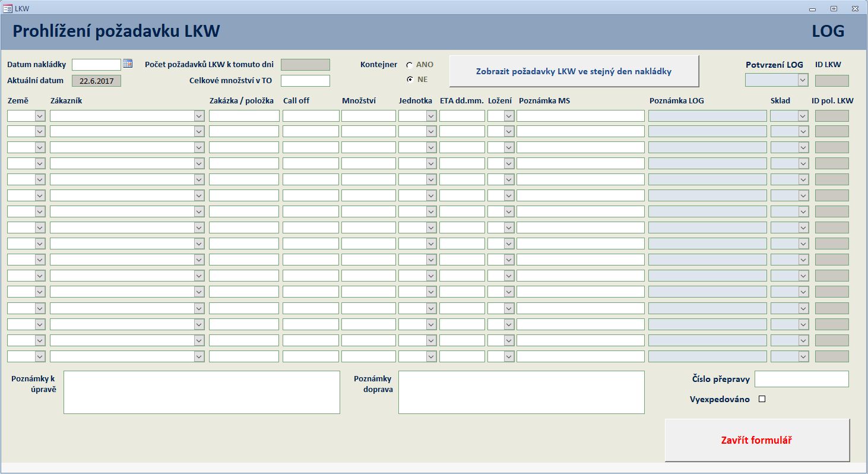Image resolution: width=868 pixels, height=474 pixels.
Task: Click the Poznámka LOG column header label
Action: [x=677, y=100]
